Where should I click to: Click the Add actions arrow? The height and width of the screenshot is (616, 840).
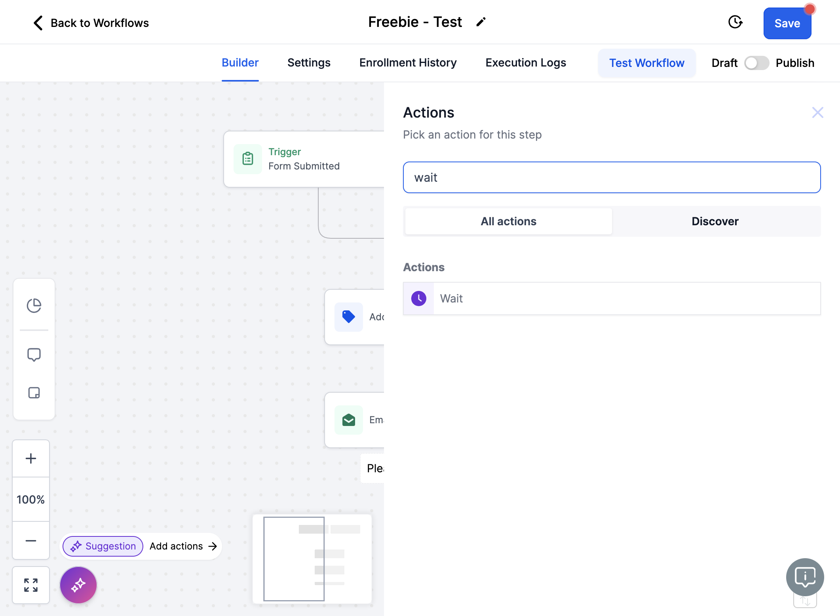(213, 546)
